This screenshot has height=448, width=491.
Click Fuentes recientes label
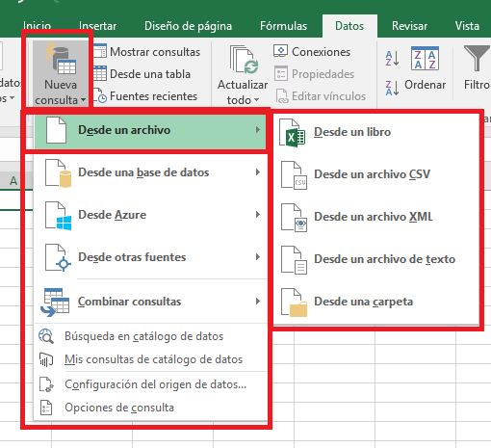pyautogui.click(x=154, y=96)
